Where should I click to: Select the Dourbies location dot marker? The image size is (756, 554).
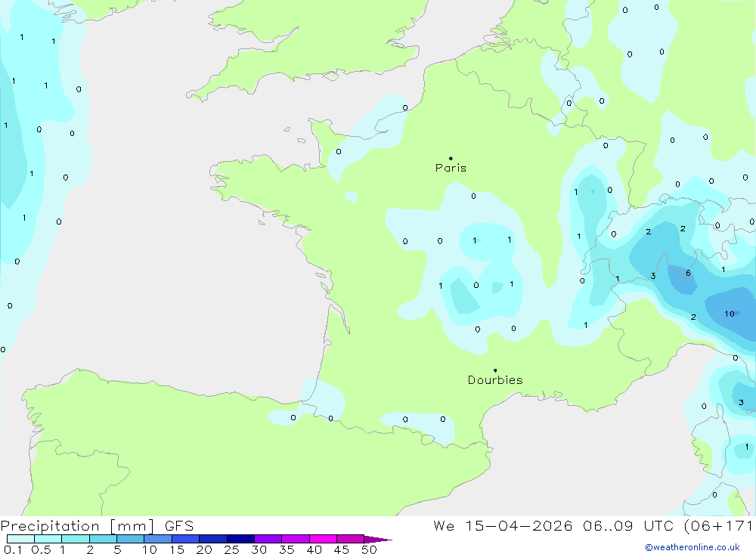[495, 370]
